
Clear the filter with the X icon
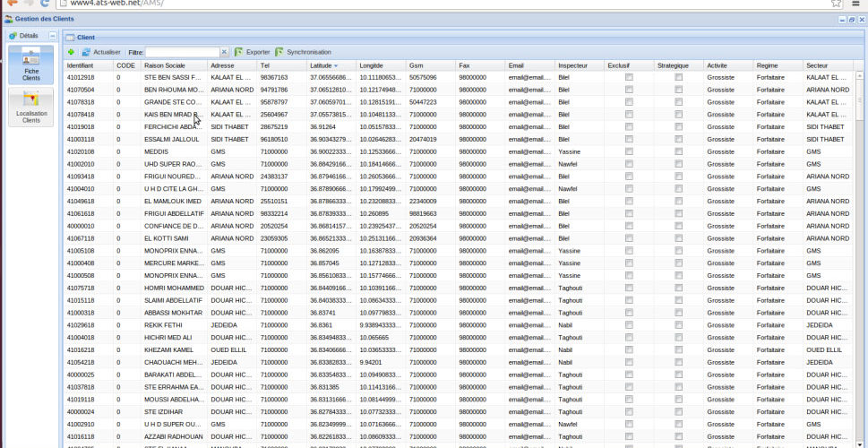click(224, 52)
